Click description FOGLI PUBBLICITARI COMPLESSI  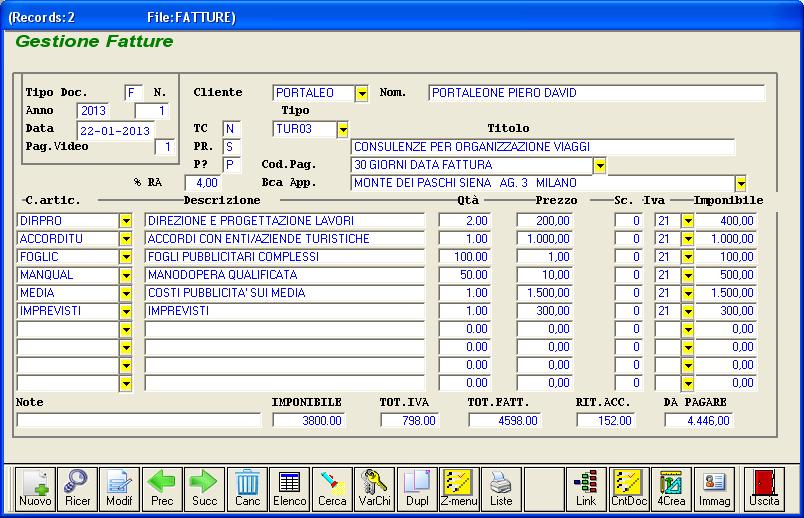285,256
